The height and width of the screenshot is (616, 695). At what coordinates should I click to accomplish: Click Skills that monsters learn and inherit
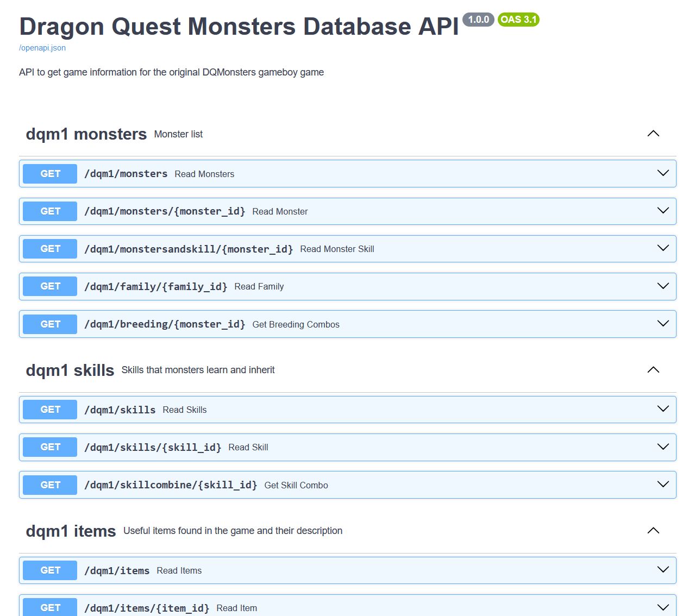(198, 370)
